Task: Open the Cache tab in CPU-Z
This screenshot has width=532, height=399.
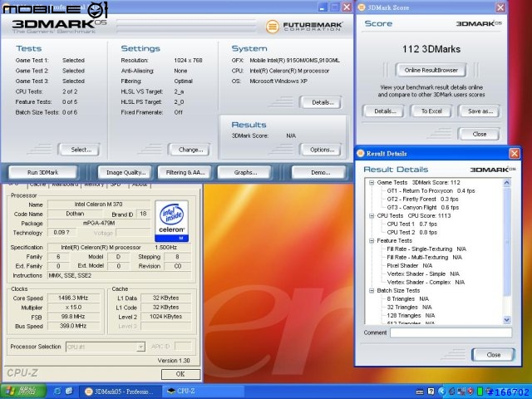Action: tap(37, 185)
